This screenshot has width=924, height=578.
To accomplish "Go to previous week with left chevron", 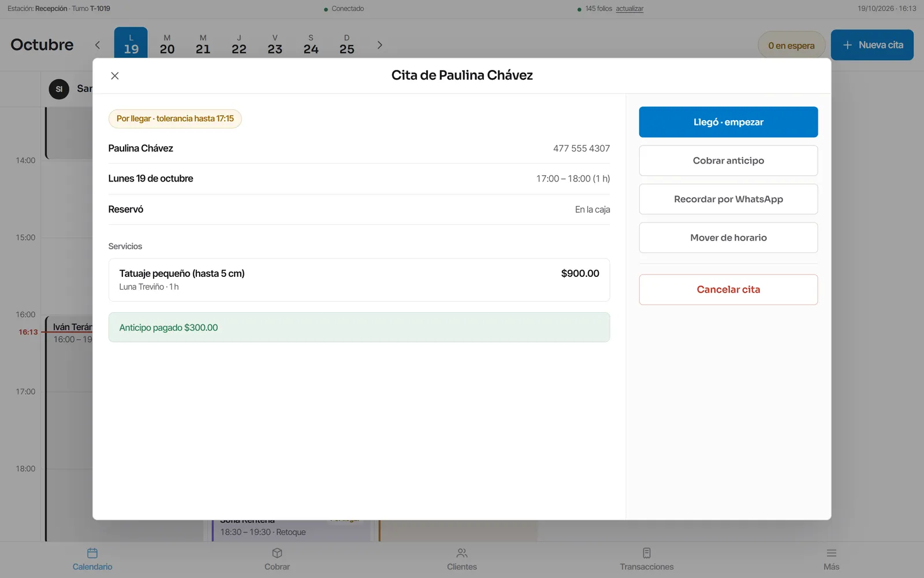I will click(x=98, y=45).
